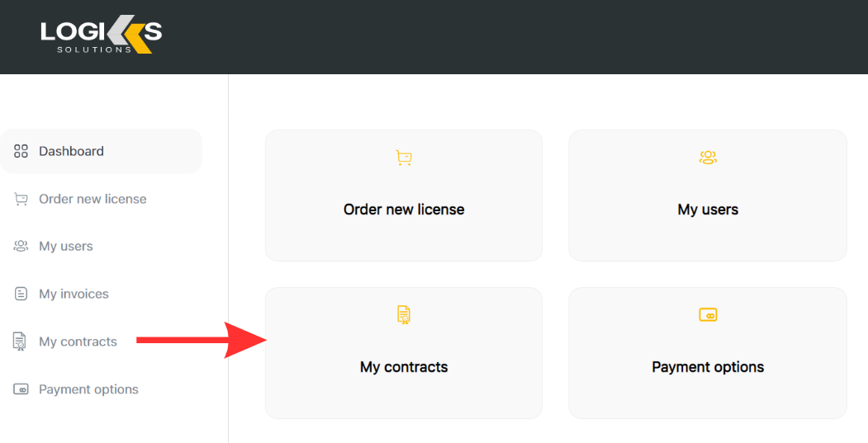
Task: Click the yellow users icon on My users card
Action: (708, 158)
